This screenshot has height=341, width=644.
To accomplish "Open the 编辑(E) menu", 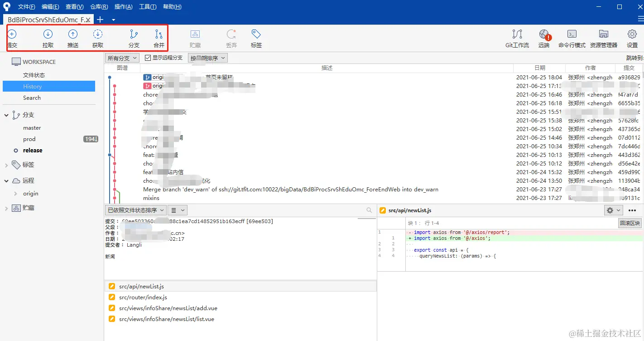I will (50, 7).
